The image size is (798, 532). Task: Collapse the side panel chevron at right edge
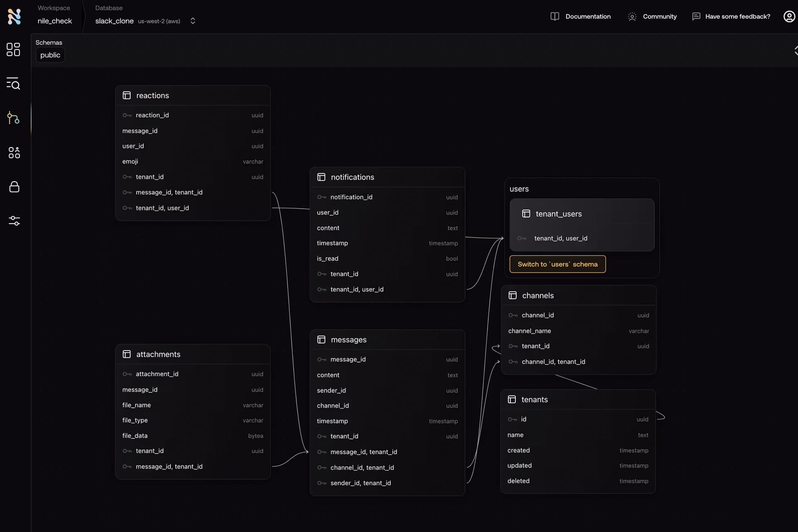point(795,51)
